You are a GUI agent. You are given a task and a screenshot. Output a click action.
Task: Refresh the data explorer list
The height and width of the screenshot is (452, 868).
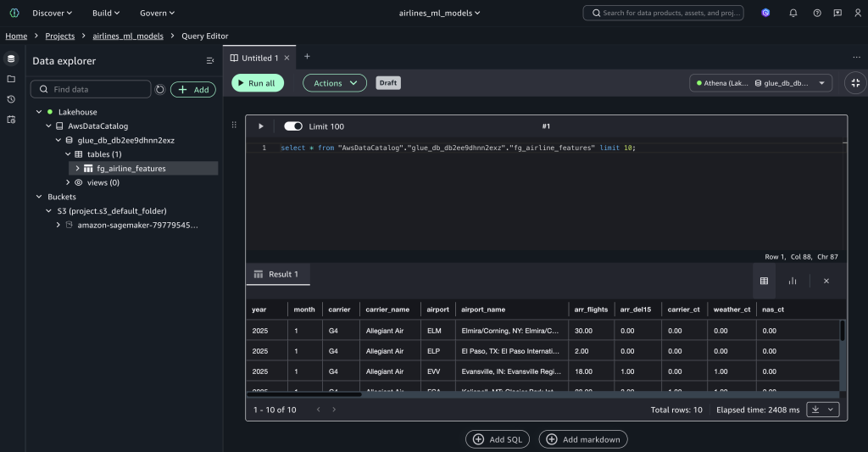pos(160,89)
